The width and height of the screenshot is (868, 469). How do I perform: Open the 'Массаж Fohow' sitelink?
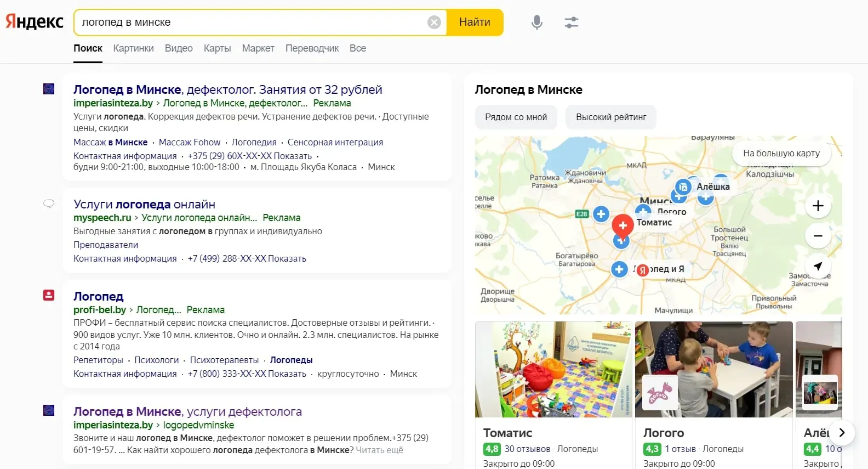[190, 142]
